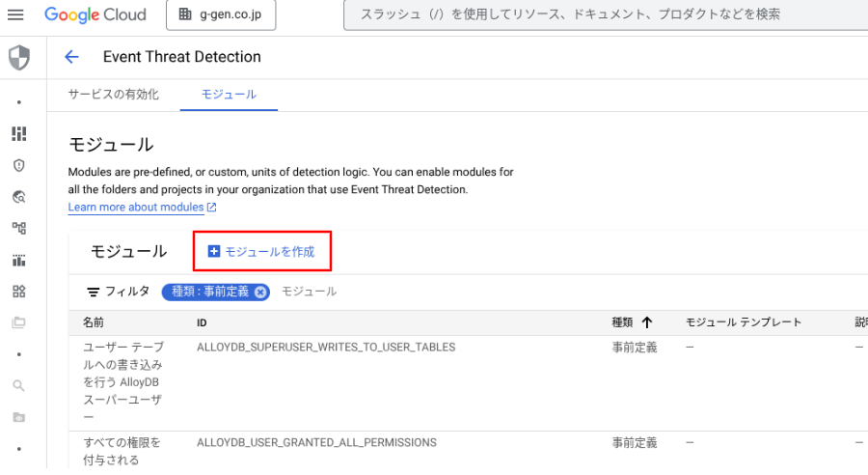868x475 pixels.
Task: Focus the resource search box at the top
Action: tap(606, 14)
